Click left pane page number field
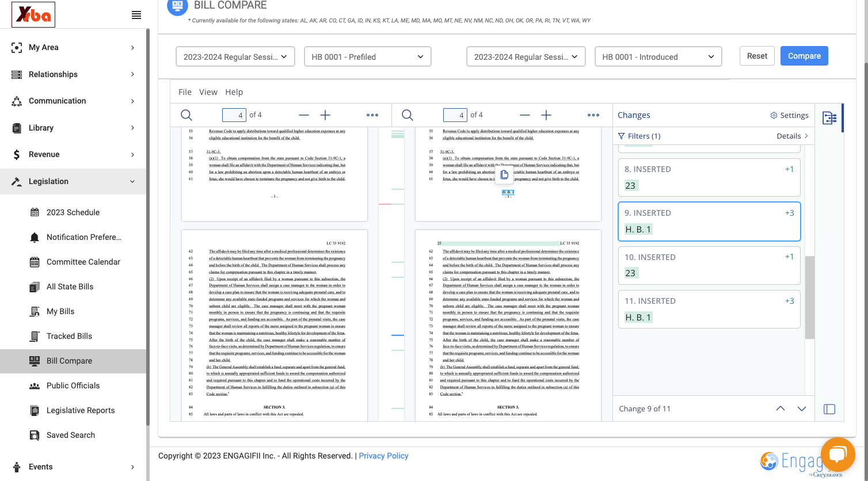Viewport: 868px width, 481px height. pos(234,115)
